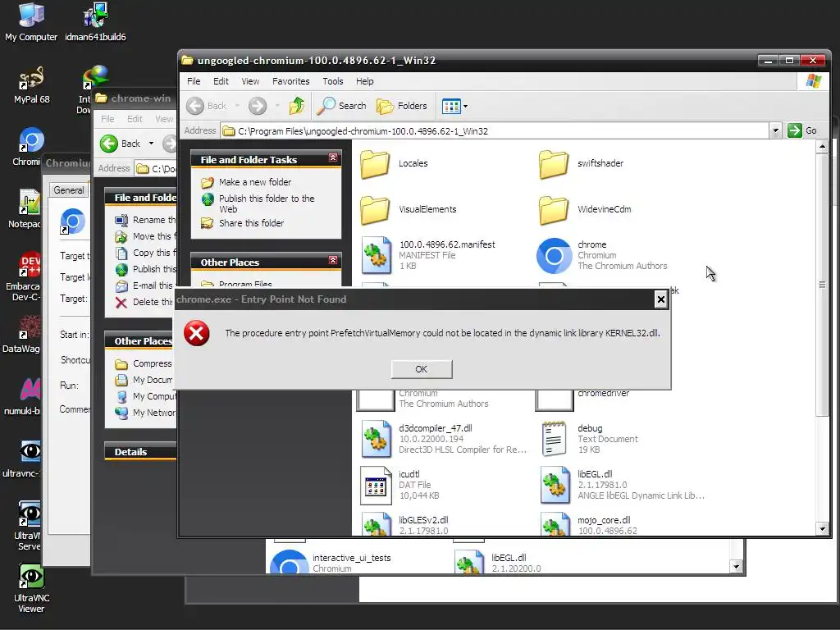Click scroll up arrow of file list
The height and width of the screenshot is (630, 840).
pos(822,147)
